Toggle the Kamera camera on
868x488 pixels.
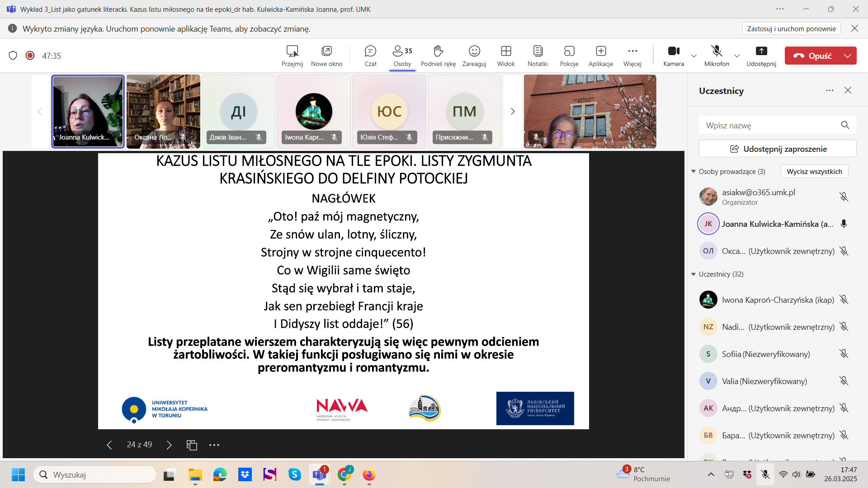pos(673,56)
